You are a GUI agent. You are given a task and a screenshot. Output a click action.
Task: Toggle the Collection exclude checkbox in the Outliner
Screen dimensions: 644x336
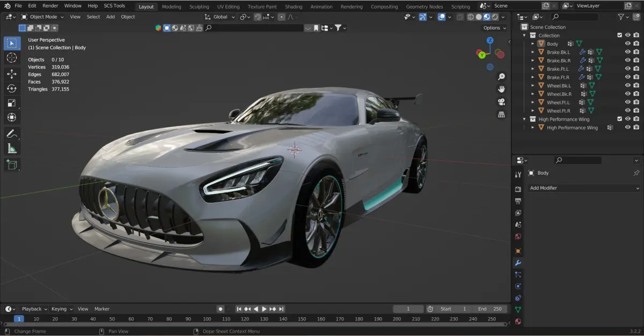pyautogui.click(x=620, y=35)
